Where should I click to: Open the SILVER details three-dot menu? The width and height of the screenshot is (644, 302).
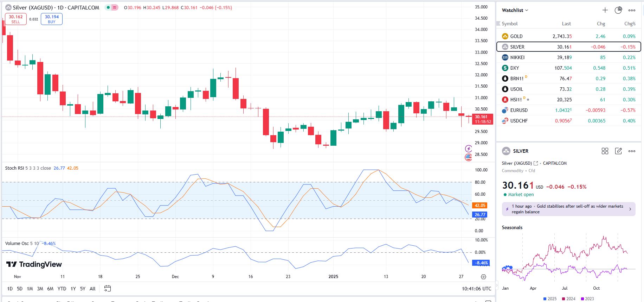[x=632, y=151]
